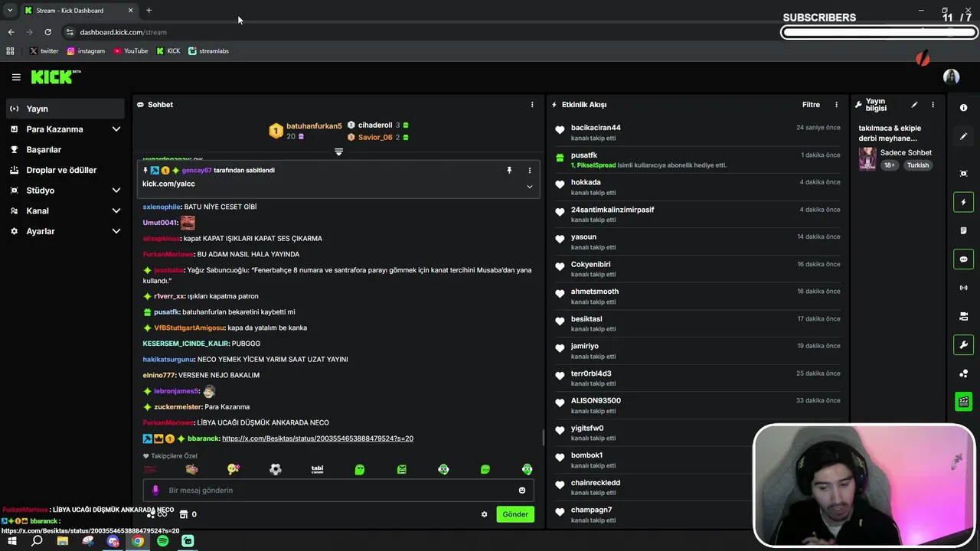Open a new browser tab with the plus button
The height and width of the screenshot is (551, 980).
pos(149,11)
